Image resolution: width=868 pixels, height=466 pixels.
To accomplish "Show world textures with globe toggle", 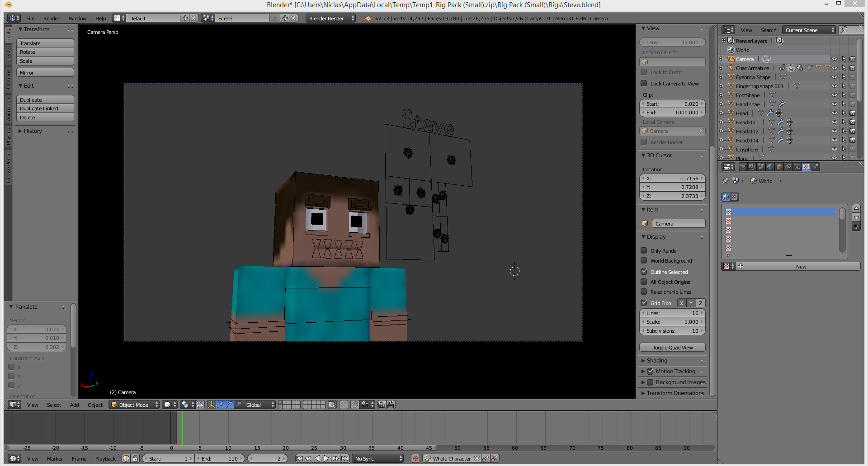I will (x=726, y=197).
